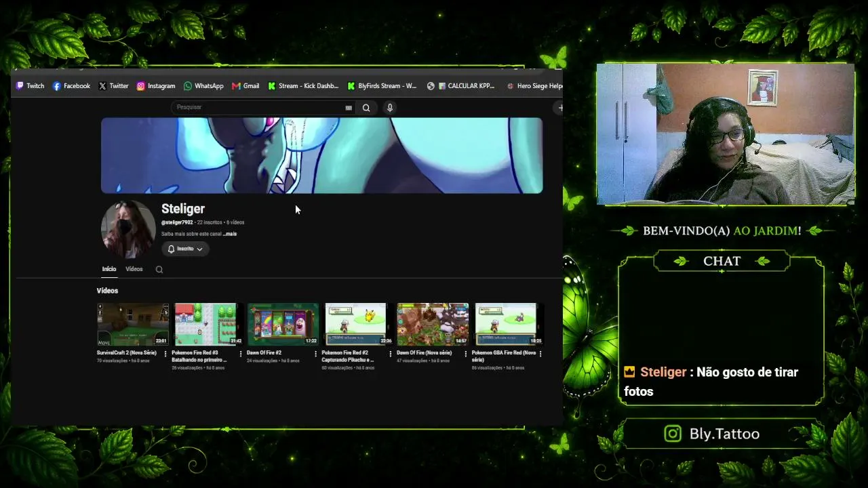Open the Facebook bookmark

point(71,86)
